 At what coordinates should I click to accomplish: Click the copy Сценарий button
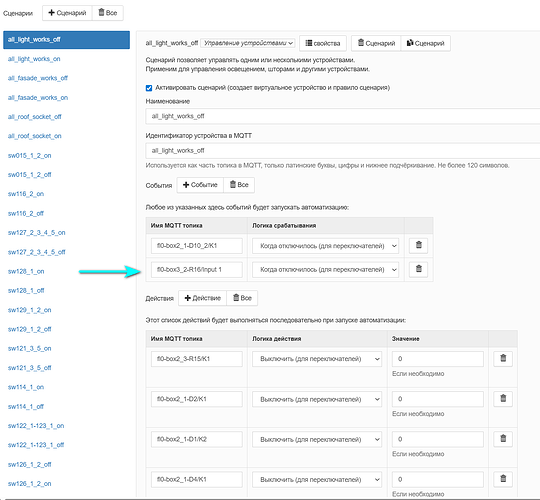coord(425,43)
